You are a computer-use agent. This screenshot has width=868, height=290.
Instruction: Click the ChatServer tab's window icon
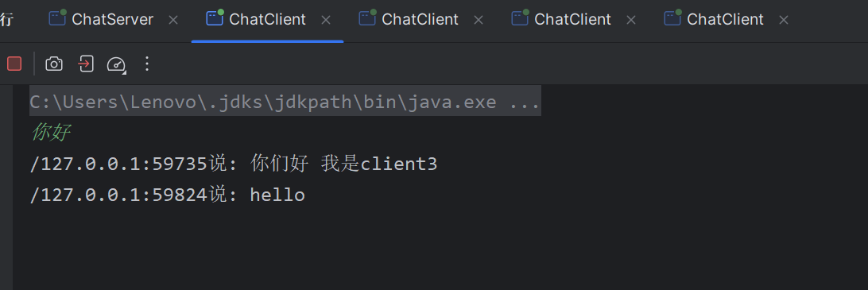point(57,18)
